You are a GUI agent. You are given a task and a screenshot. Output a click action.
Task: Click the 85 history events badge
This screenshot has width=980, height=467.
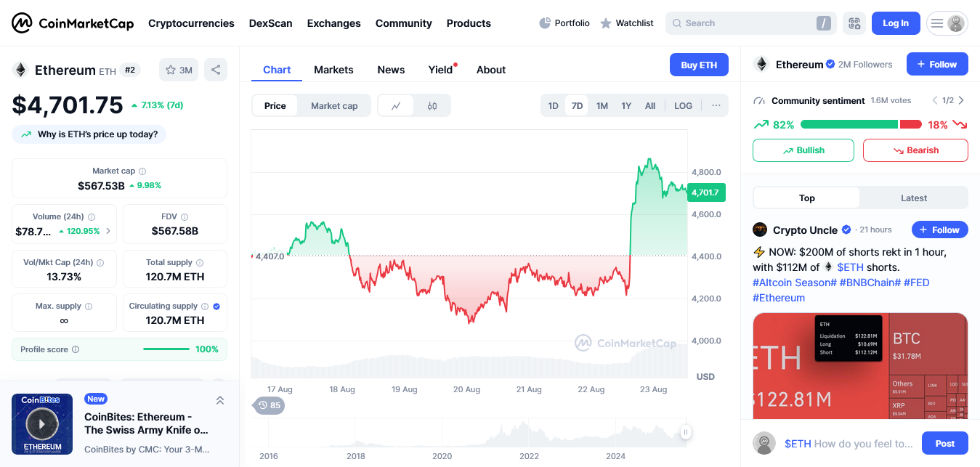pyautogui.click(x=269, y=405)
